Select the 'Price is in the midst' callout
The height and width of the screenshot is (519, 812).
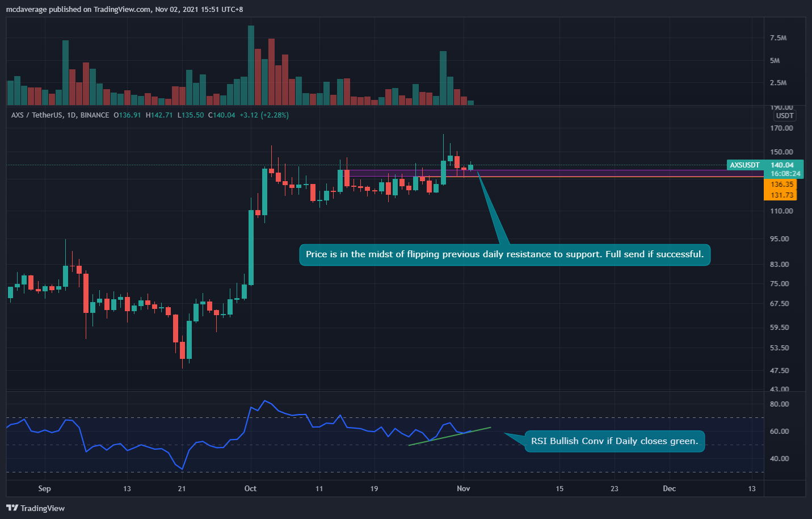[x=504, y=254]
